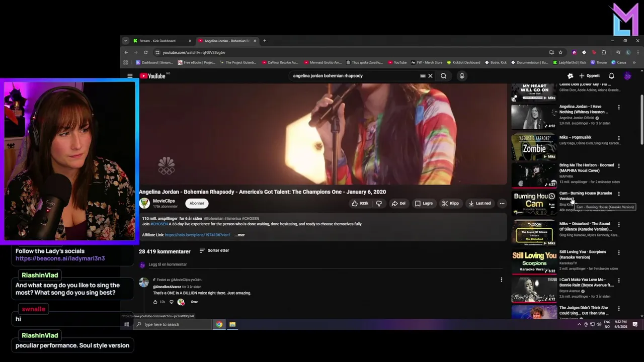Open a new browser tab

(x=265, y=41)
